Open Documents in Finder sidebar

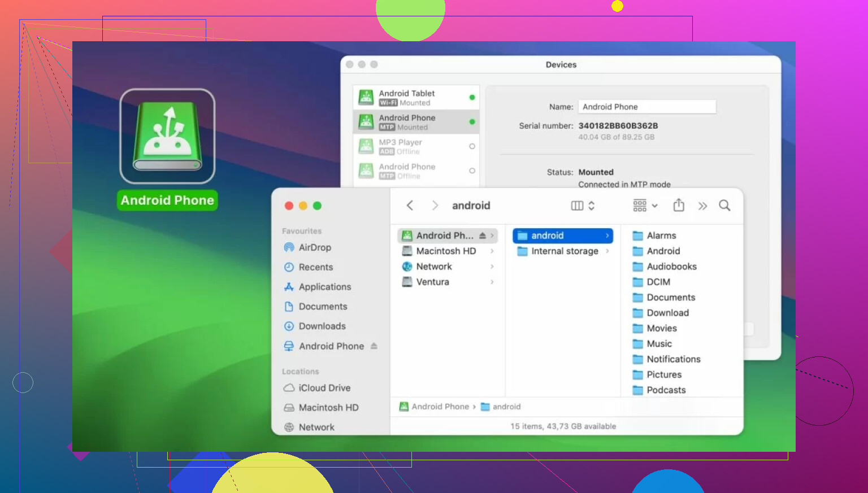[x=315, y=307]
